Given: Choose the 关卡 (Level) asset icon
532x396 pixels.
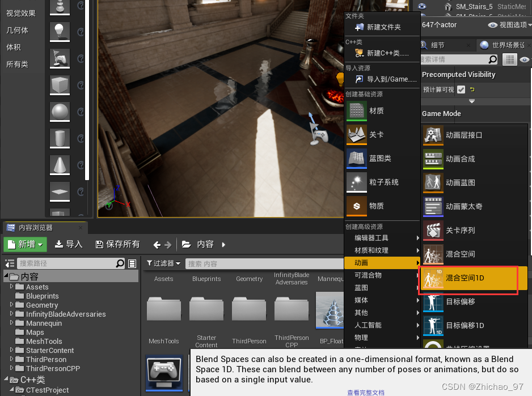Looking at the screenshot, I should tap(357, 135).
